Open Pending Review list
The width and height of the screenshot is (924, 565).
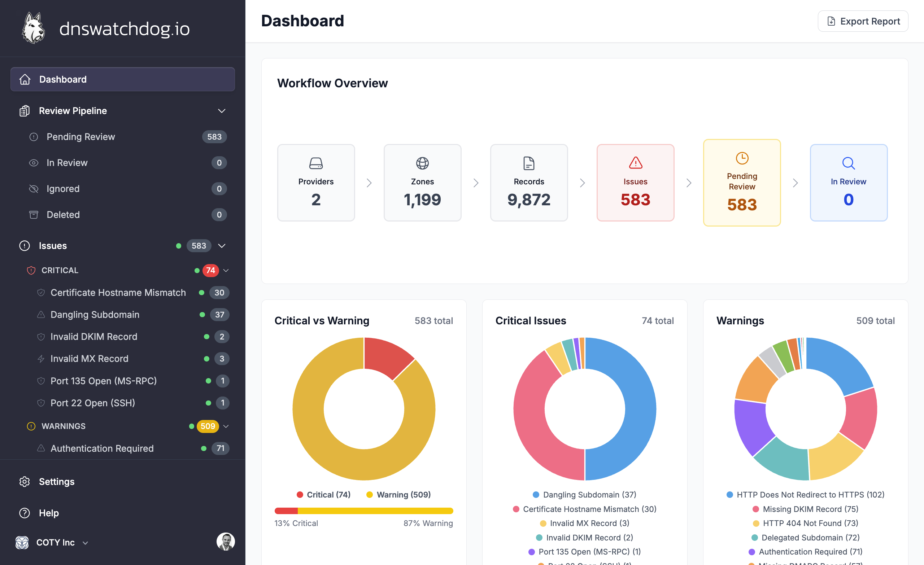pos(127,137)
